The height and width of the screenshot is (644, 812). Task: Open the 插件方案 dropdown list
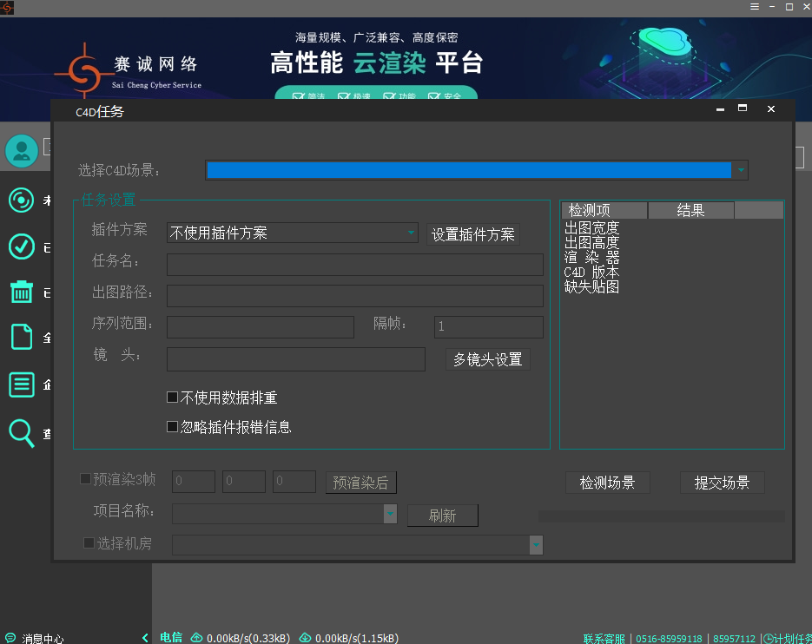[x=411, y=233]
